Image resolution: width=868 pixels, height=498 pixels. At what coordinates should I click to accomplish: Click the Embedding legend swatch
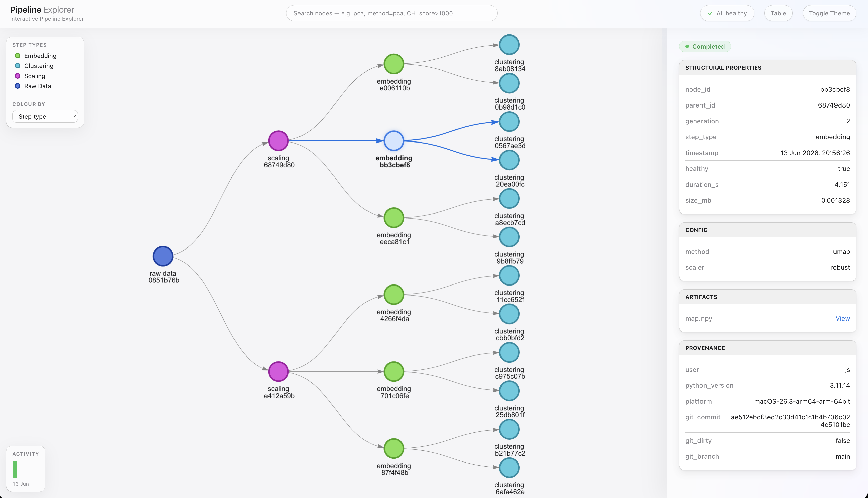point(17,56)
